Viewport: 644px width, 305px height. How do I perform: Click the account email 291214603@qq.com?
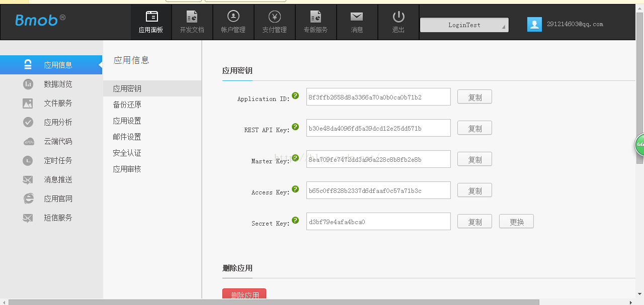[575, 24]
